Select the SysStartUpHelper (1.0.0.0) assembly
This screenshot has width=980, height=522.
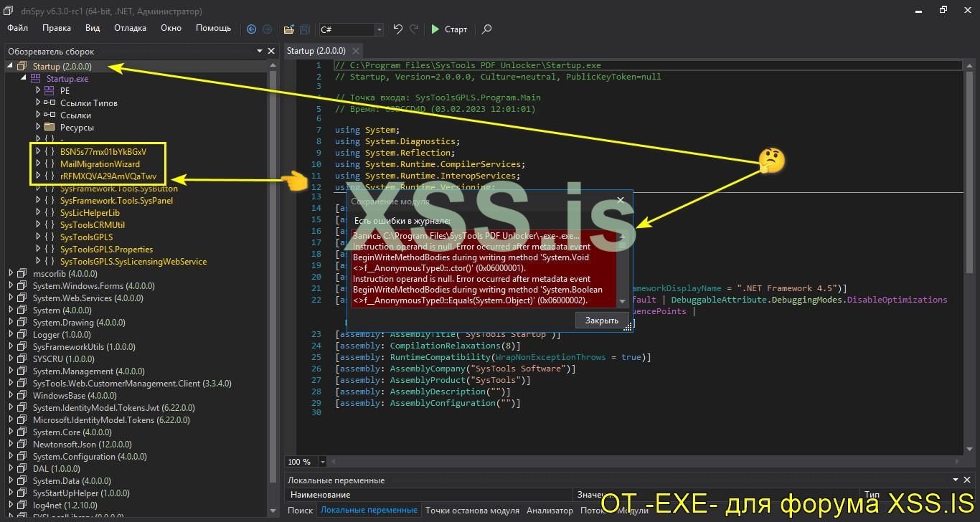tap(81, 493)
